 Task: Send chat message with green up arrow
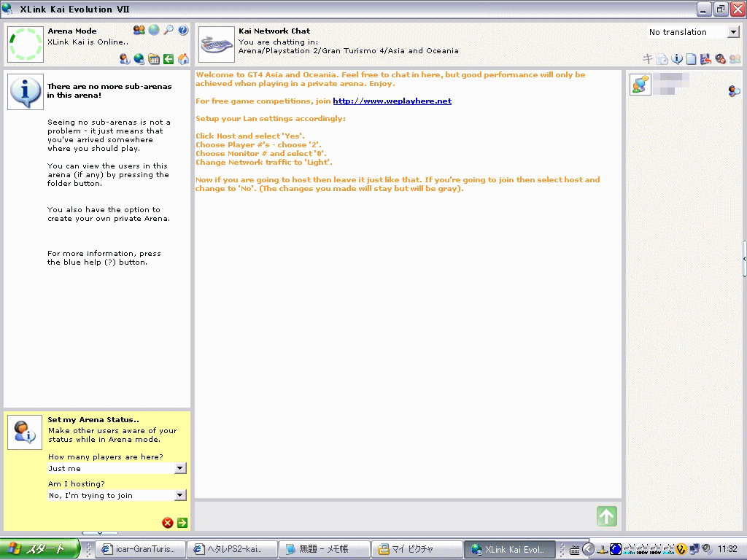[x=606, y=516]
